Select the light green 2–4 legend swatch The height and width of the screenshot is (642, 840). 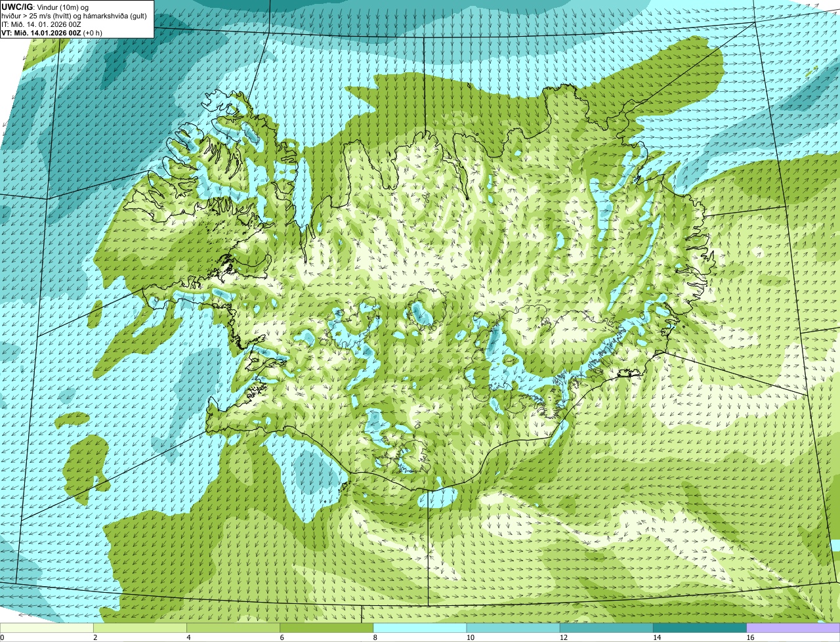click(x=140, y=628)
